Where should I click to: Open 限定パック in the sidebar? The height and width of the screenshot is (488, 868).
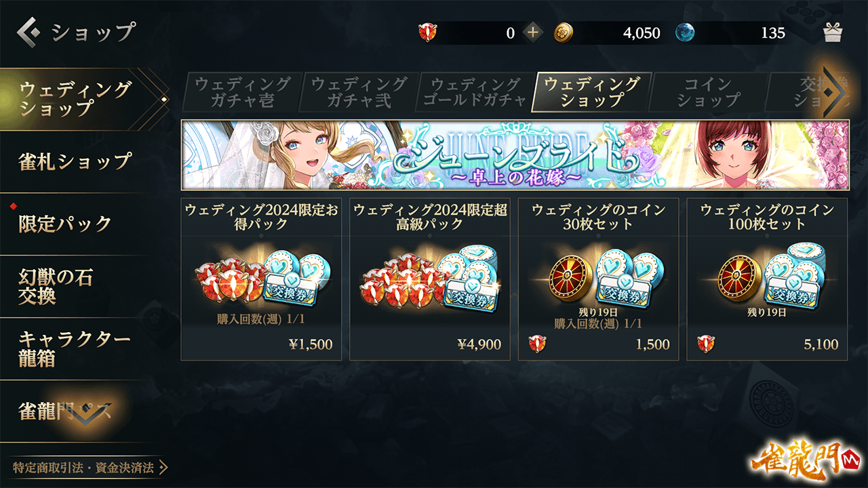pos(75,224)
